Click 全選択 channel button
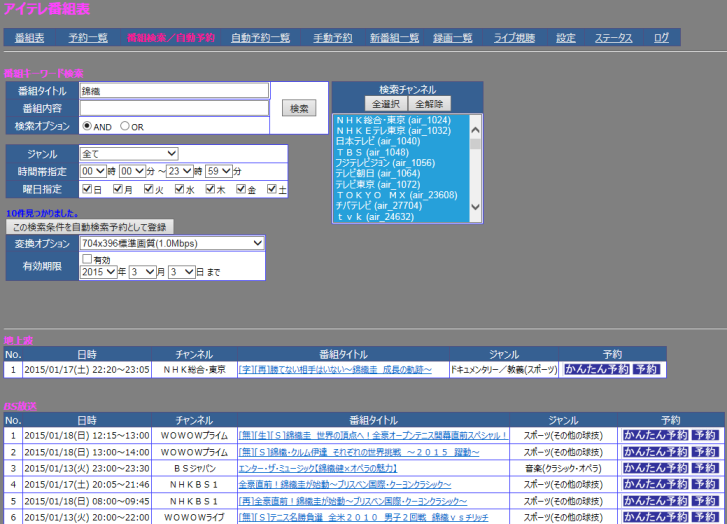The image size is (727, 524). [x=386, y=104]
